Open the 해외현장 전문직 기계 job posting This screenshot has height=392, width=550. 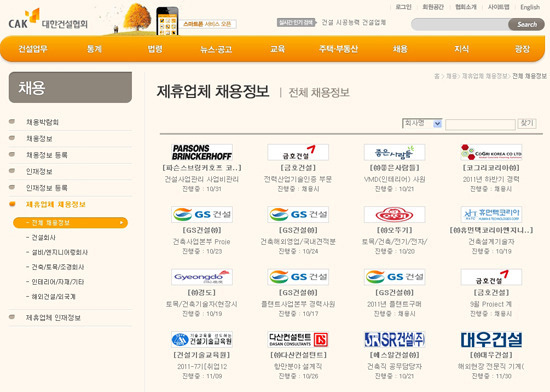[491, 366]
